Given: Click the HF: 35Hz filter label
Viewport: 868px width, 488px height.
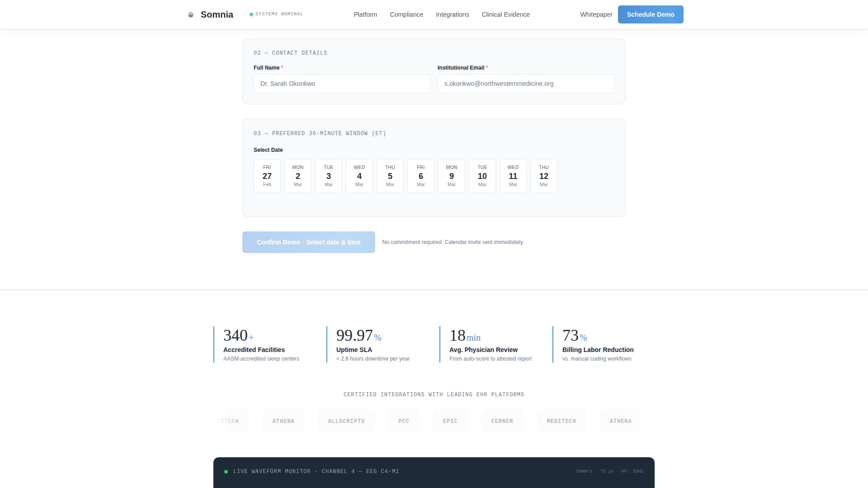Looking at the screenshot, I should [x=632, y=471].
